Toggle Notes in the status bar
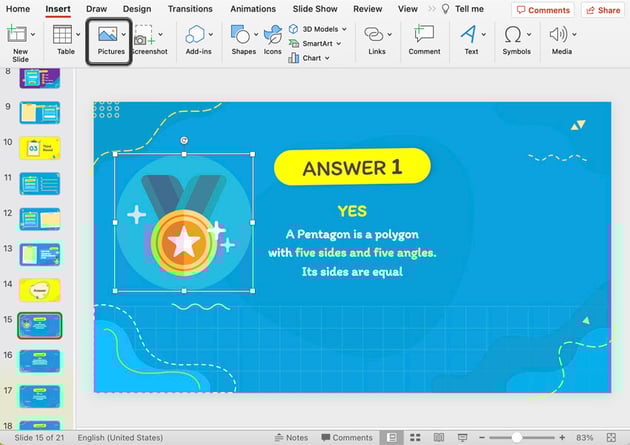 click(291, 437)
